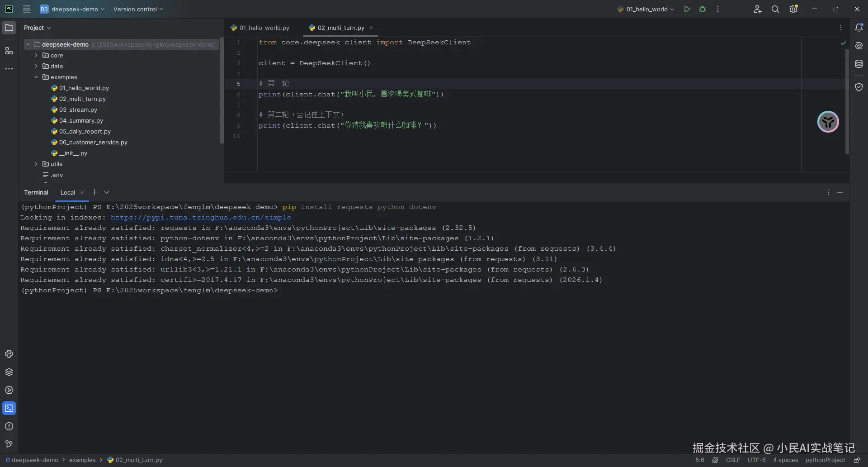Click deepseek-demo in the breadcrumb bar
This screenshot has height=467, width=868.
tap(32, 460)
